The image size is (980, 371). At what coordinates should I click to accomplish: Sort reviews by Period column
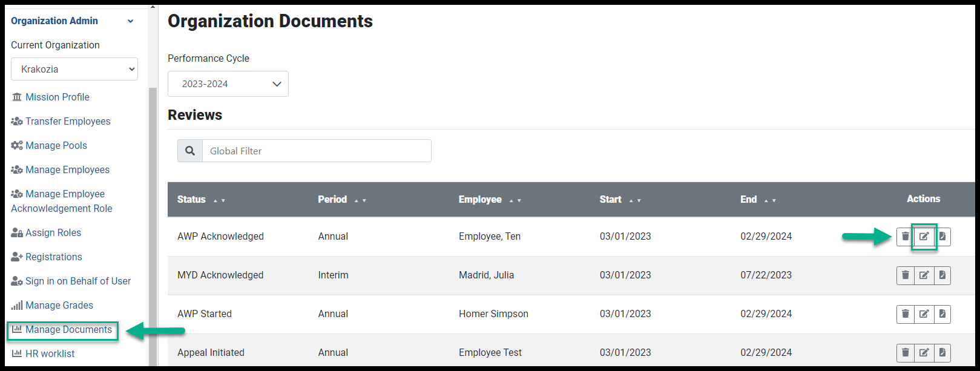342,200
